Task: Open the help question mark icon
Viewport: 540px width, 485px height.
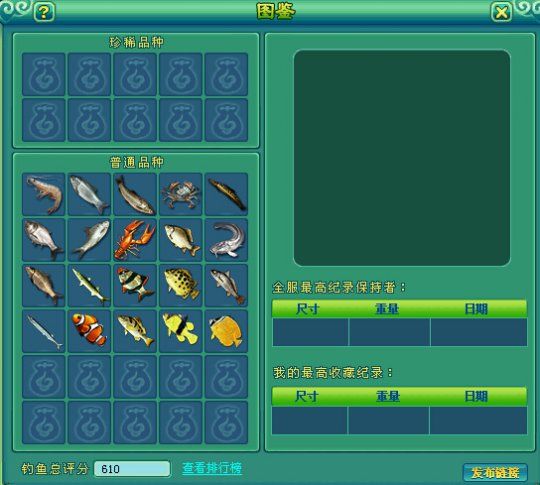Action: (x=44, y=12)
